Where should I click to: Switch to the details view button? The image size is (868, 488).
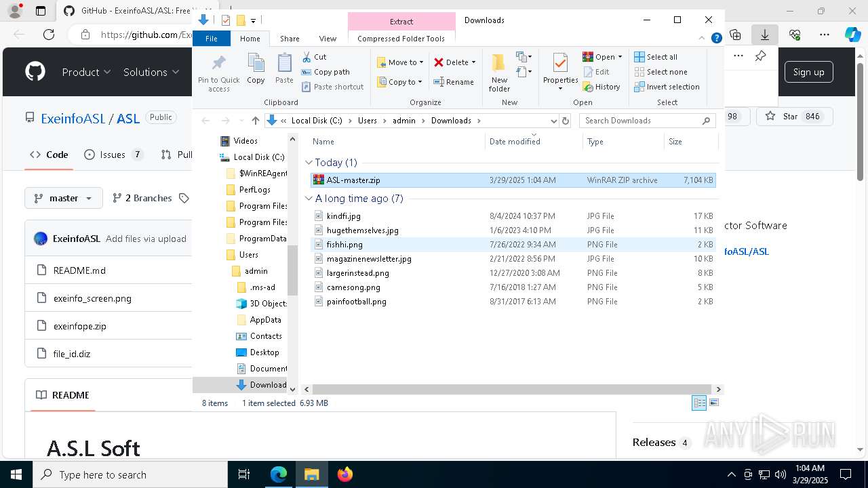699,403
